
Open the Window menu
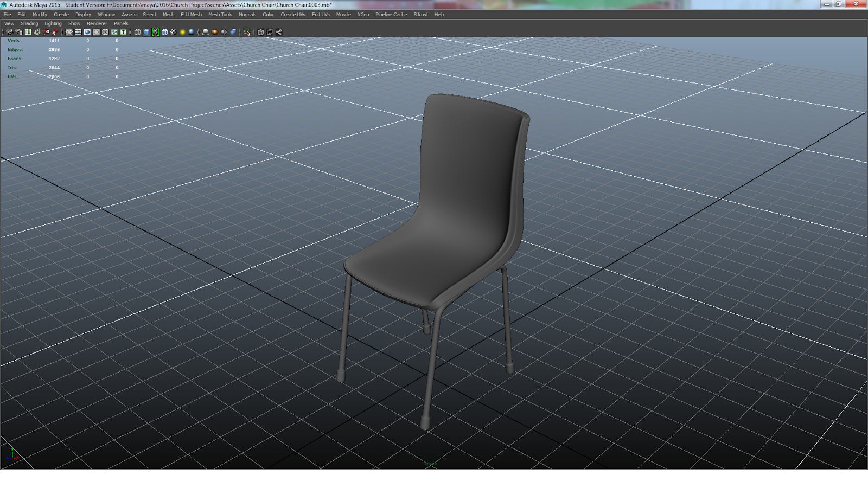[x=106, y=15]
